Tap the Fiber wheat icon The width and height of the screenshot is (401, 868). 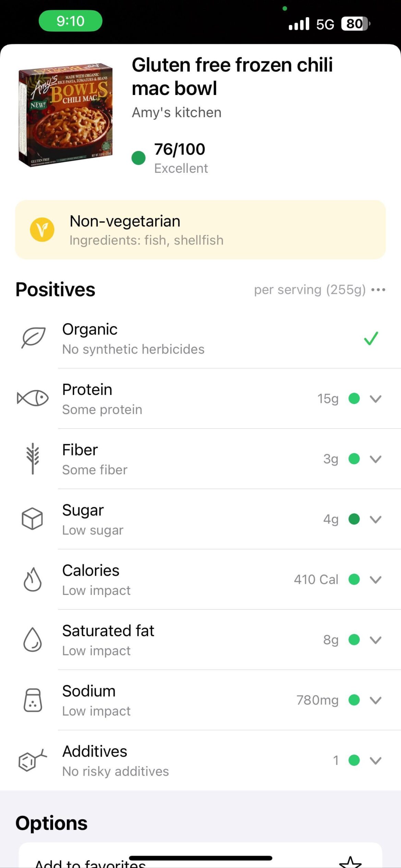(x=33, y=459)
